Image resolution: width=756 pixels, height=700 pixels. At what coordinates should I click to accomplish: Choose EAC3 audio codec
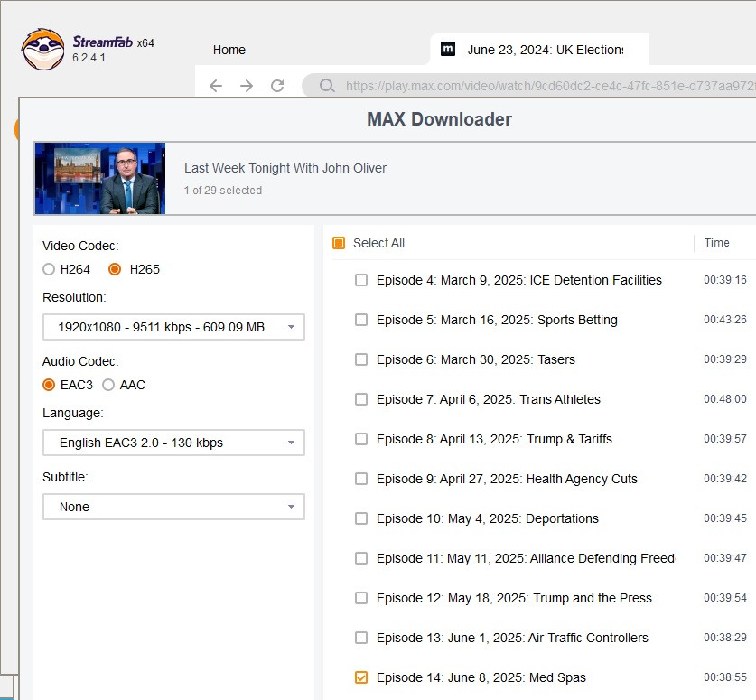coord(49,385)
